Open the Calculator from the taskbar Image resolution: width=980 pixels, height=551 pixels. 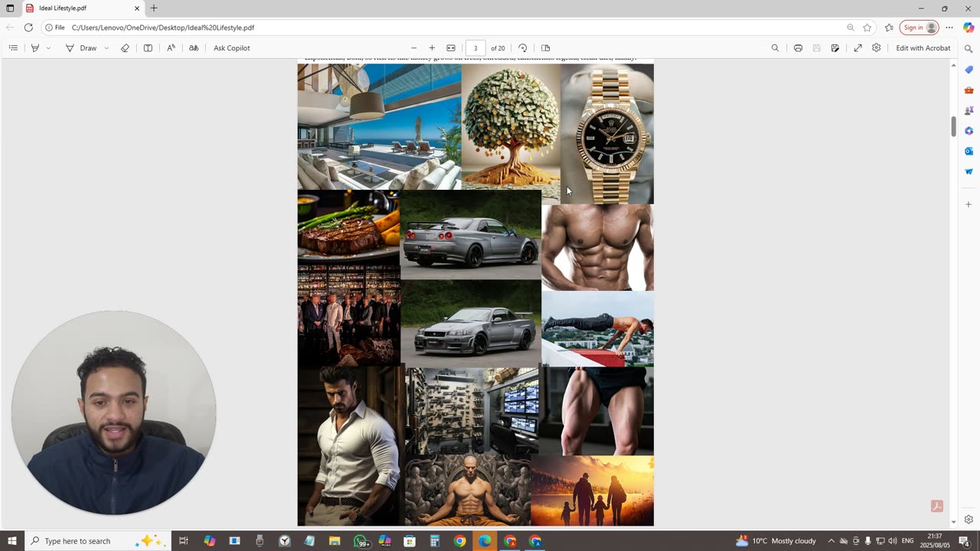tap(435, 541)
